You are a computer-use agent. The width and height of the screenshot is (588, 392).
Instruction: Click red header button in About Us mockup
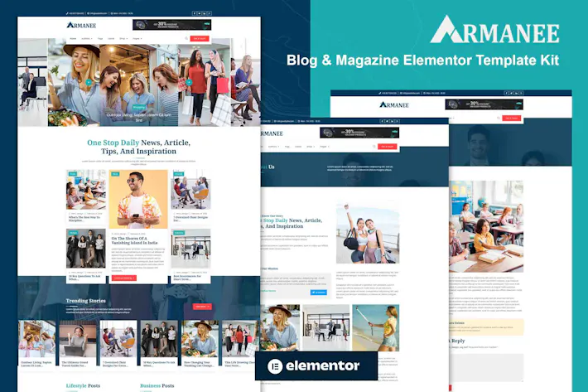coord(387,147)
